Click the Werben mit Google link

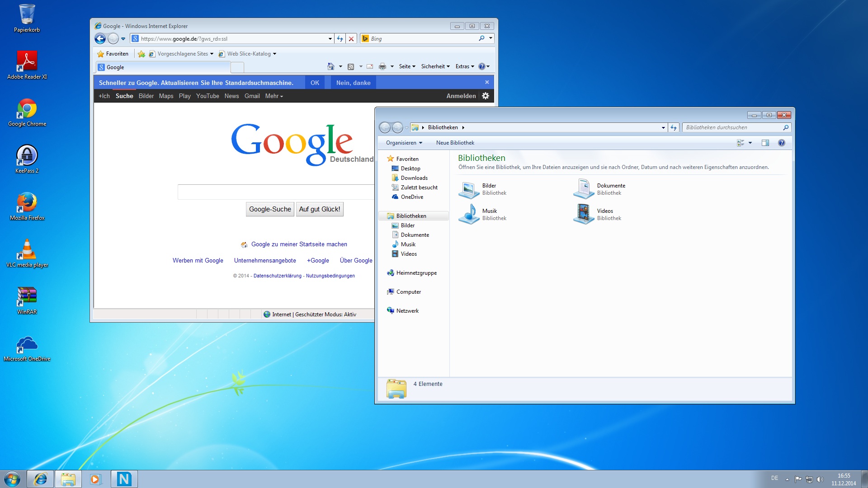tap(198, 261)
